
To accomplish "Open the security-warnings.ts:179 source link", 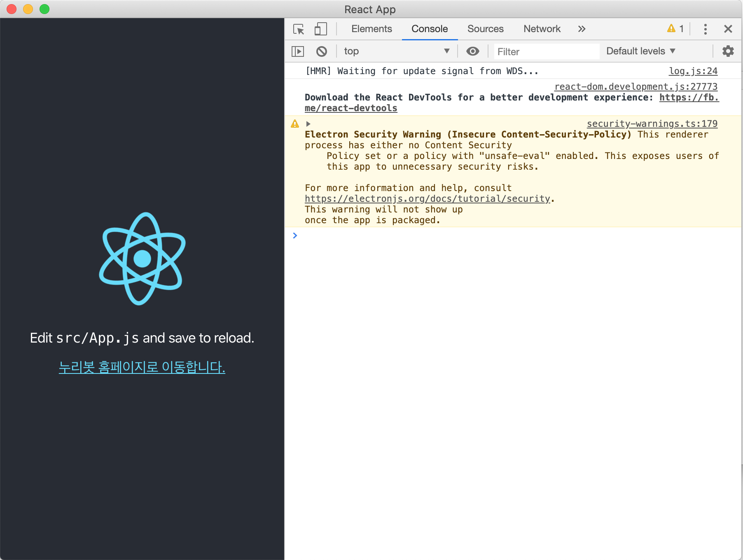I will 652,124.
